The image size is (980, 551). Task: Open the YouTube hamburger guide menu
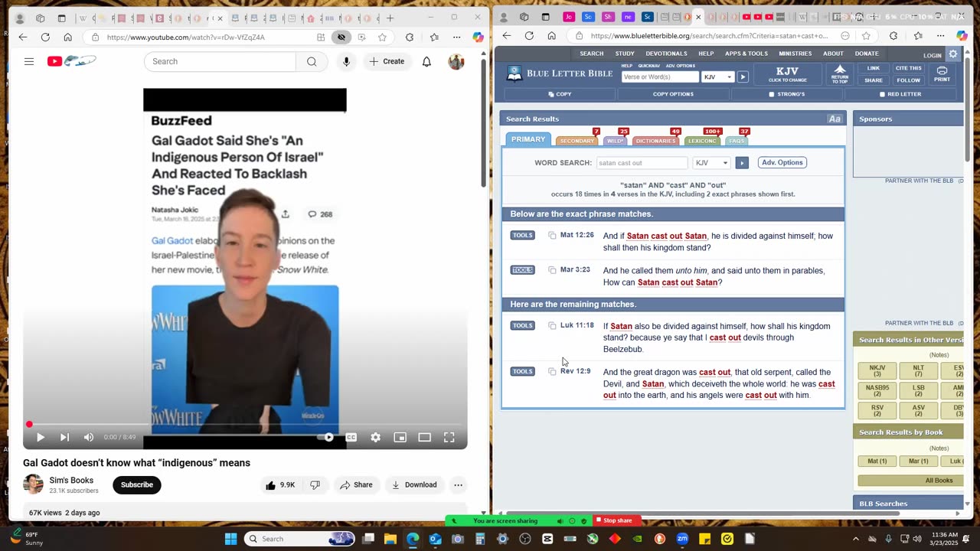29,61
